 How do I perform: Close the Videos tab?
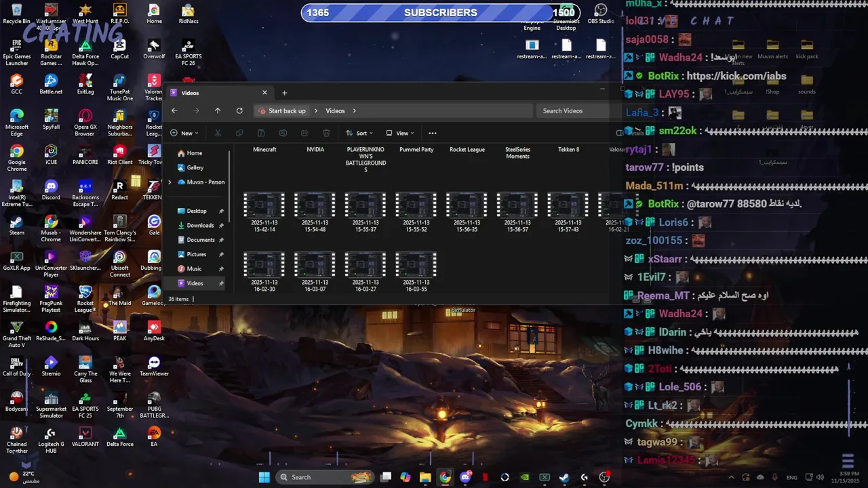[264, 93]
